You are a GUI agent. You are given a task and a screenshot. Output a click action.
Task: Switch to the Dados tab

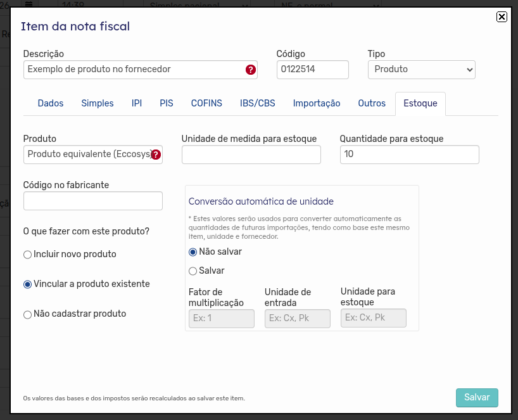[x=51, y=103]
